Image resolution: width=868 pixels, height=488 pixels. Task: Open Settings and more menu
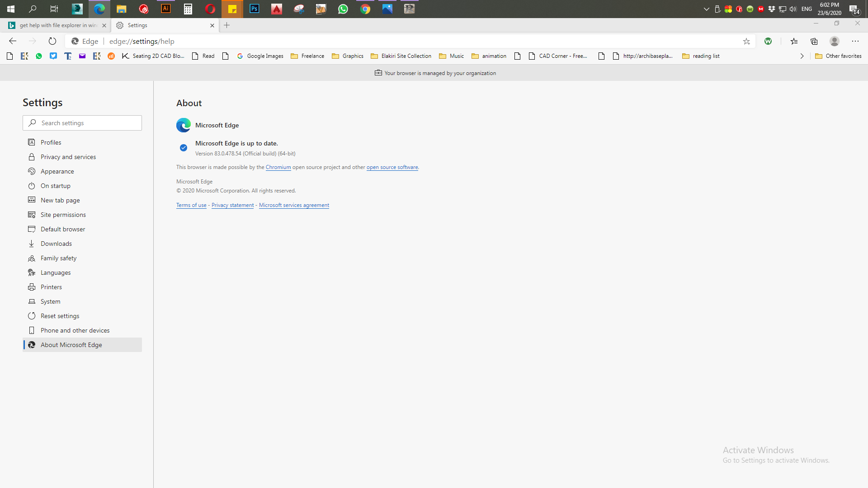[855, 41]
